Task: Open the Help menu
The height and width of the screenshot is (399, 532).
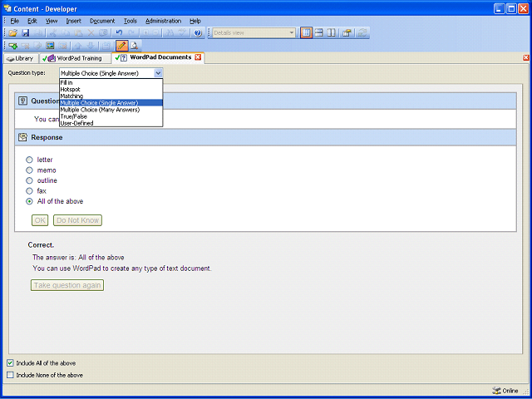Action: [195, 21]
